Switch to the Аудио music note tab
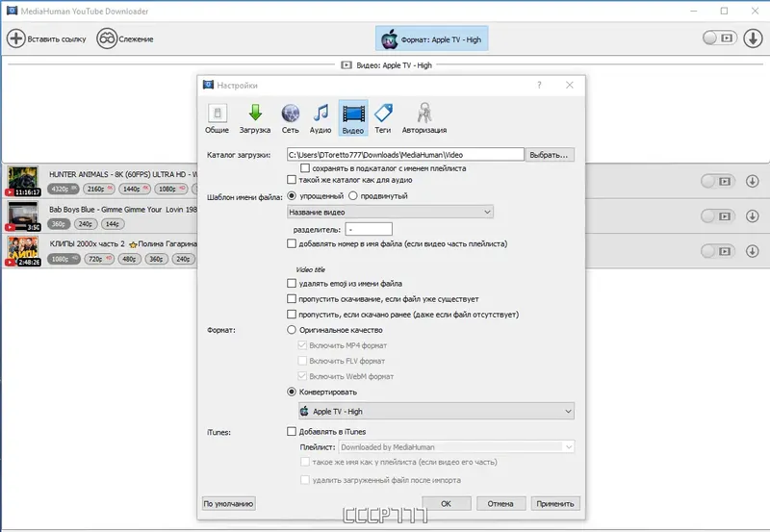This screenshot has height=532, width=770. [321, 118]
